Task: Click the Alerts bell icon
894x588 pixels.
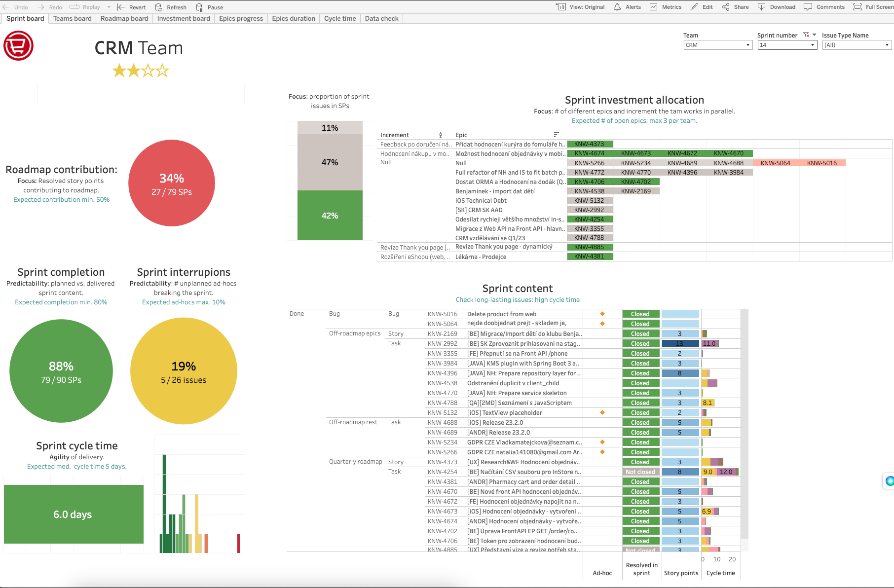Action: tap(617, 7)
